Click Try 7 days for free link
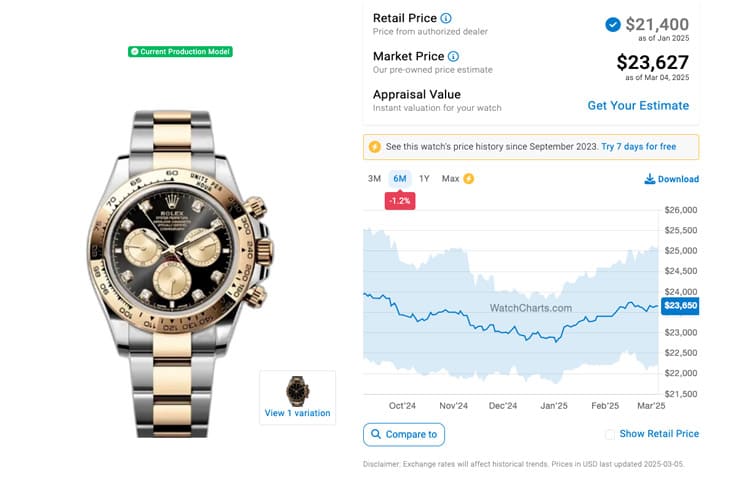This screenshot has height=482, width=730. (638, 147)
